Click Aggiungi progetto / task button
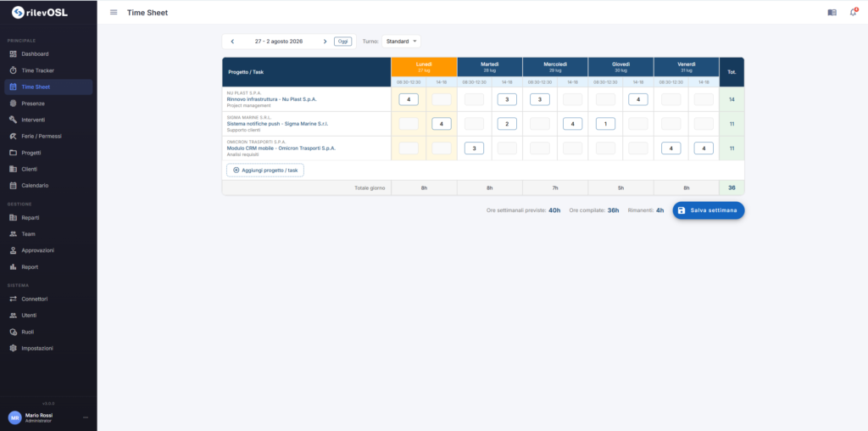 (x=265, y=170)
